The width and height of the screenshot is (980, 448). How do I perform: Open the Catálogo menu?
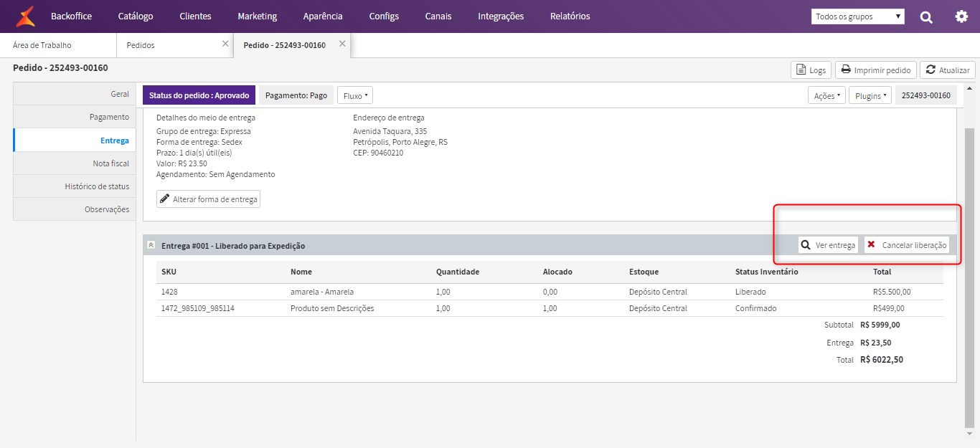(136, 16)
